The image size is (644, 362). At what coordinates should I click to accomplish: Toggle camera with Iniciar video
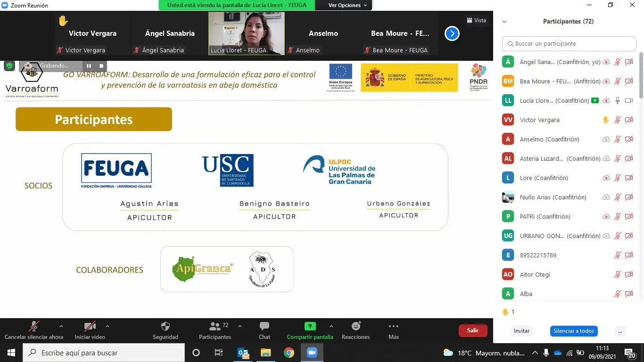pos(90,327)
